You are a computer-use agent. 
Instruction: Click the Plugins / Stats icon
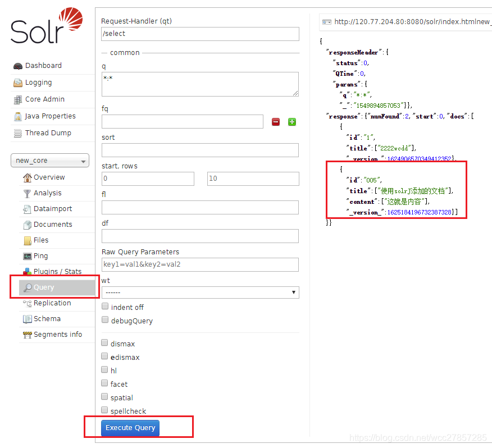[28, 271]
